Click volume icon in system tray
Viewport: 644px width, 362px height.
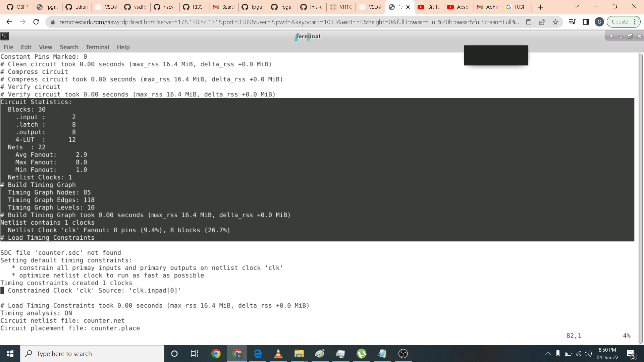[x=588, y=354]
